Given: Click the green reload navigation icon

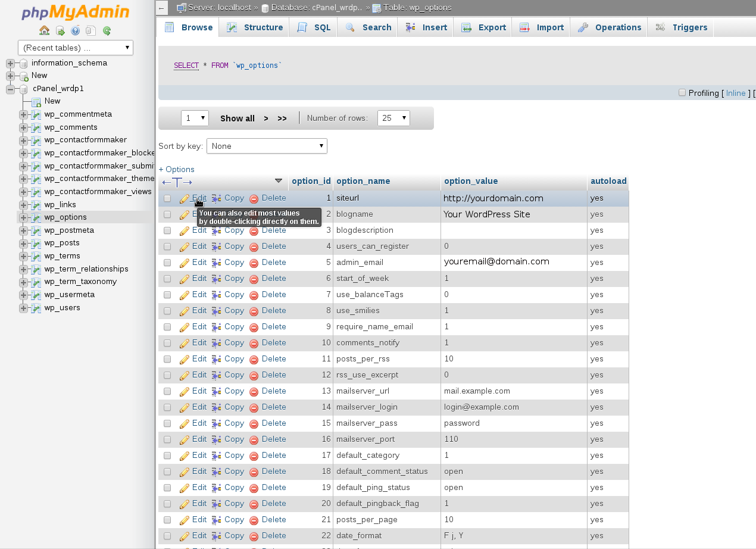Looking at the screenshot, I should 107,30.
